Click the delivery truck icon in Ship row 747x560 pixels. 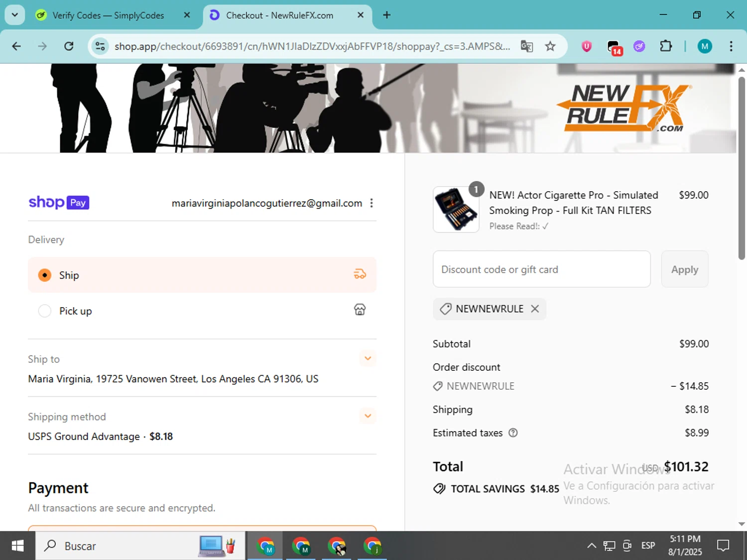(360, 274)
